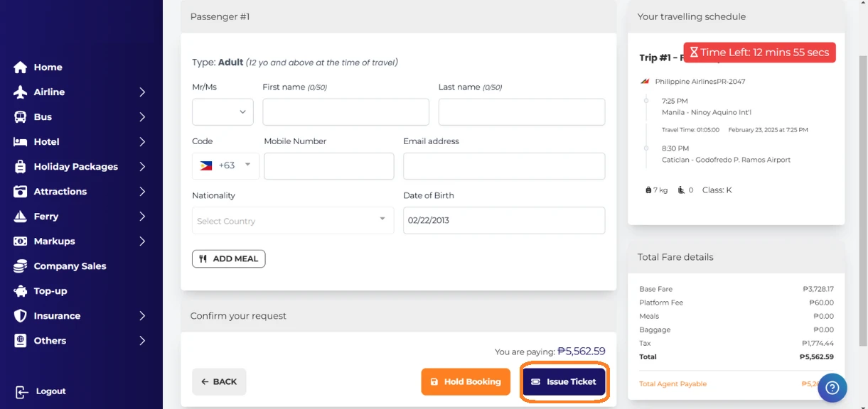Click the Hotel bed icon
Image resolution: width=868 pixels, height=409 pixels.
point(21,142)
